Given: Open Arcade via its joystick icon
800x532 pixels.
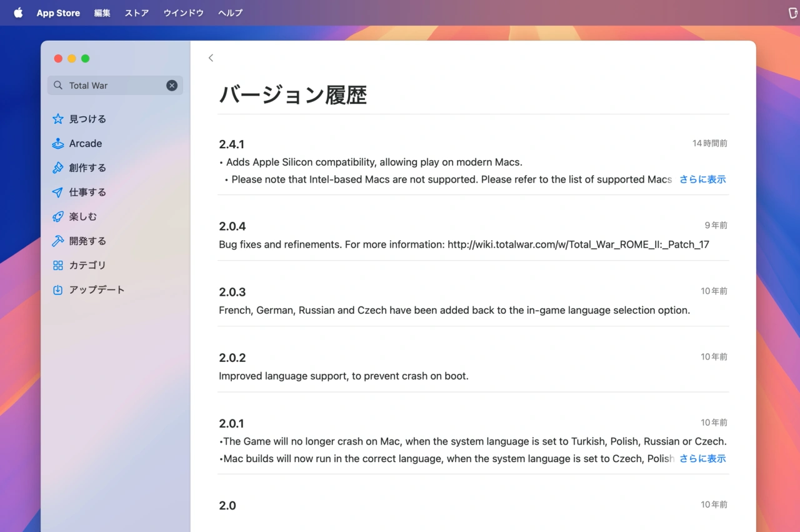Looking at the screenshot, I should 58,143.
